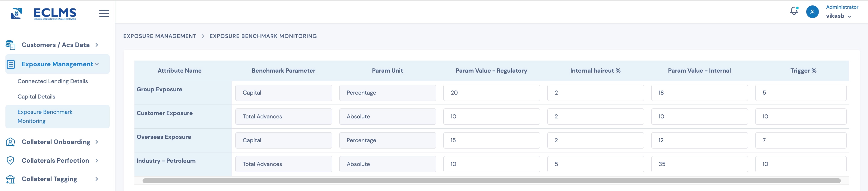Collapse the Exposure Management section
This screenshot has height=191, width=868.
pos(97,64)
